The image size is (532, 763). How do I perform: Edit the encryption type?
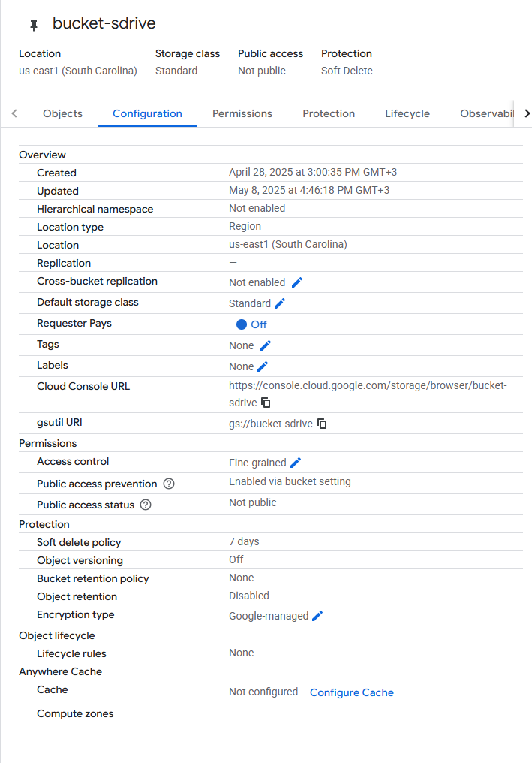pyautogui.click(x=317, y=616)
